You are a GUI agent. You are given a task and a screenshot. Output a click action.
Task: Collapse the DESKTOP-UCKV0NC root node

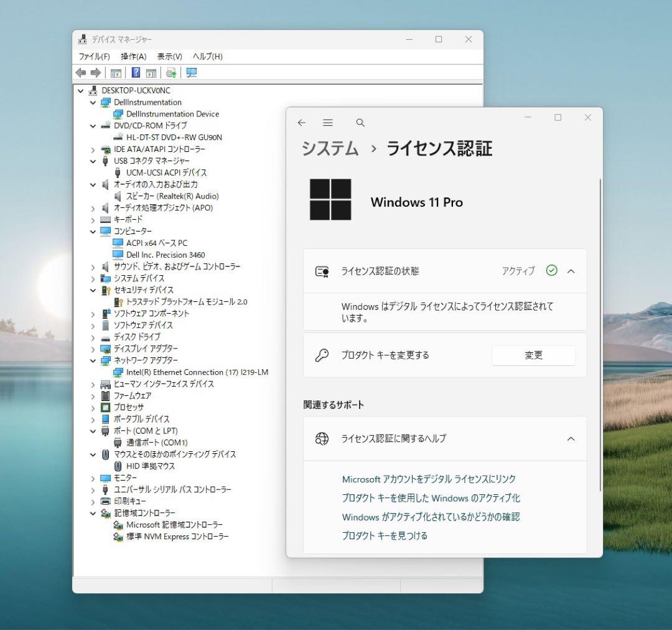80,91
